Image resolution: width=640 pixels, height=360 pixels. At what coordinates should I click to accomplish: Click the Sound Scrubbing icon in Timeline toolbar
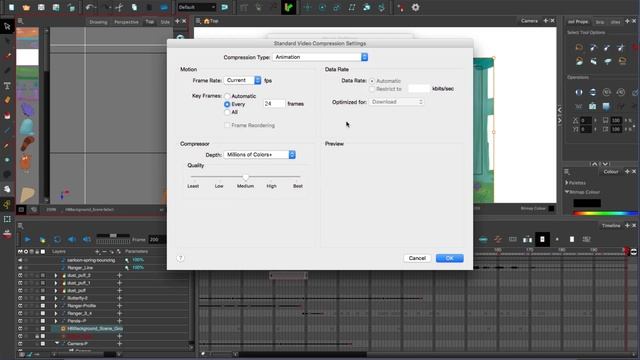coord(87,240)
